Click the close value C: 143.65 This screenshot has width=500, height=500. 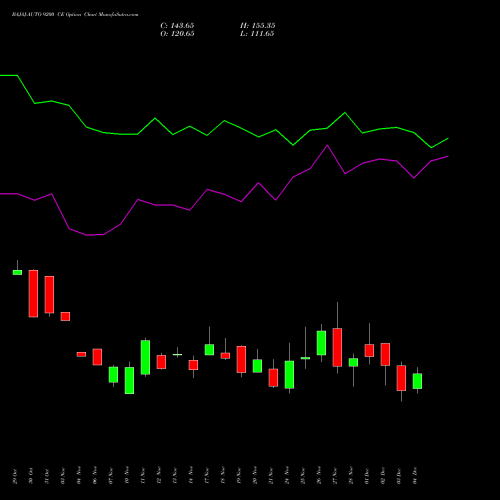(177, 26)
